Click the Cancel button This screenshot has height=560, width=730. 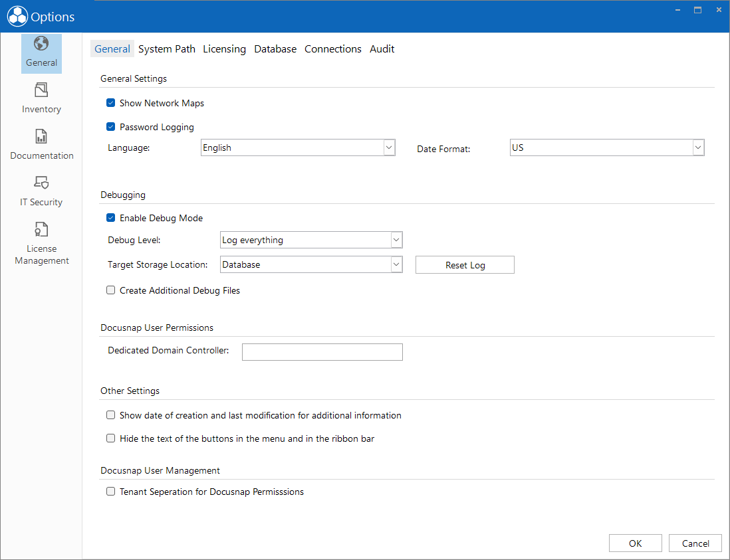click(695, 543)
